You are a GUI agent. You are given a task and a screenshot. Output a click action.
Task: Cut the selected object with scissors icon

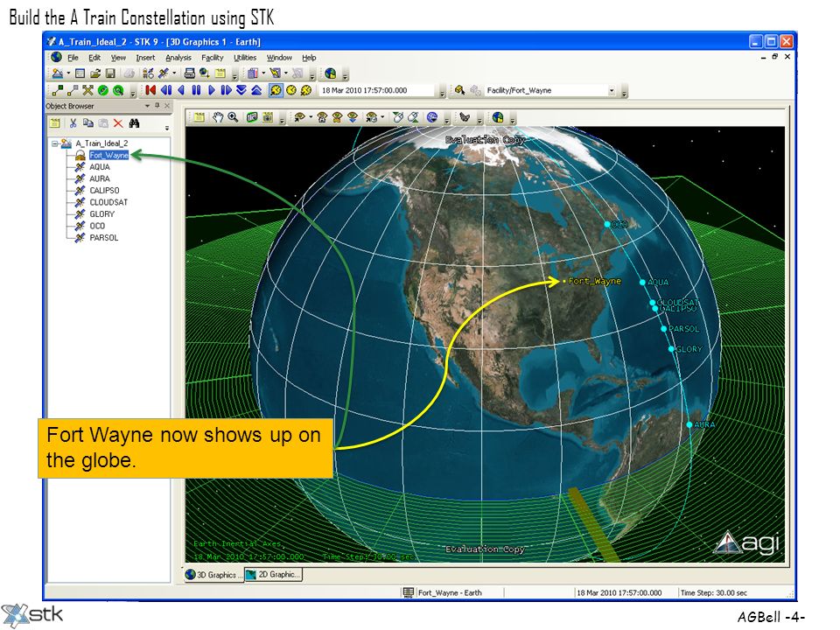pos(73,123)
